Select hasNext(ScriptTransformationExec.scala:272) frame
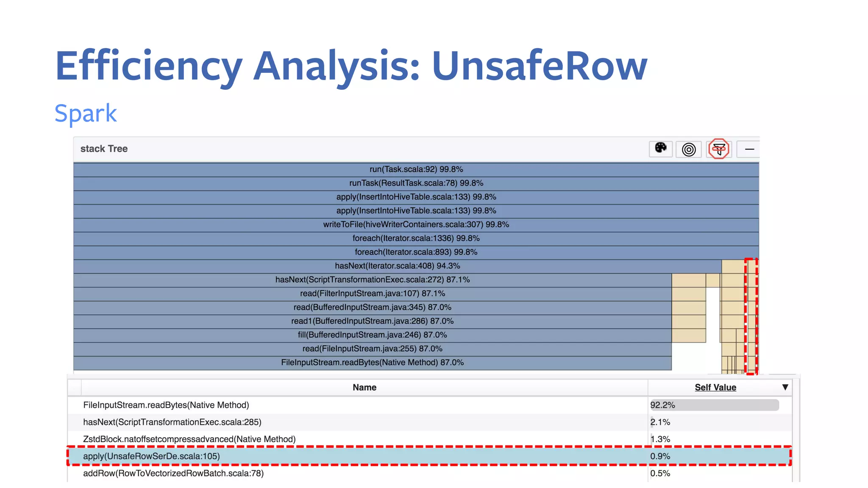The width and height of the screenshot is (868, 488). 373,280
